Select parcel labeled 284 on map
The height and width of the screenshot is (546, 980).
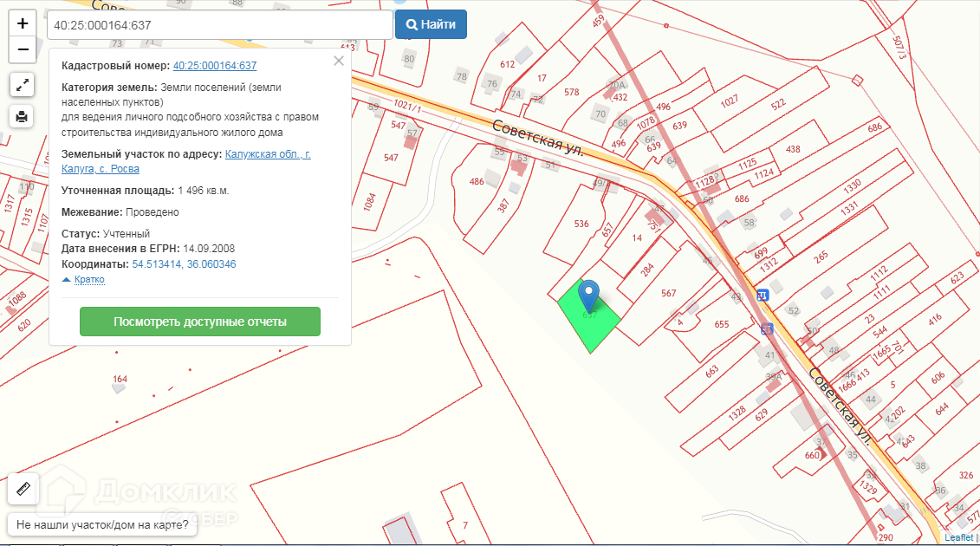[647, 270]
